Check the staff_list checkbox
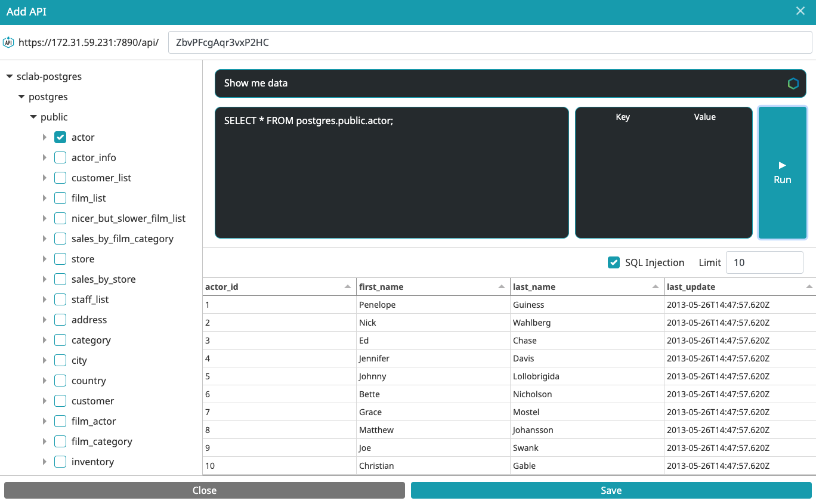Screen dimensions: 816x504 [x=60, y=299]
